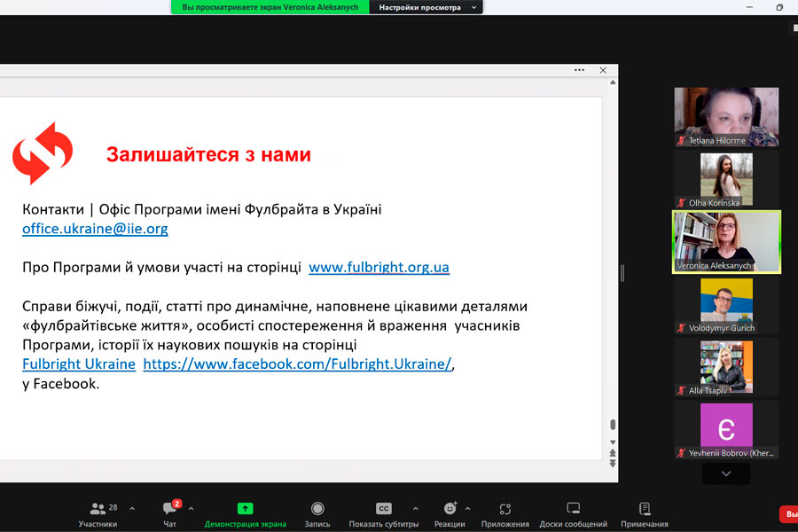Go to previous slide via double-up arrow

tap(613, 452)
